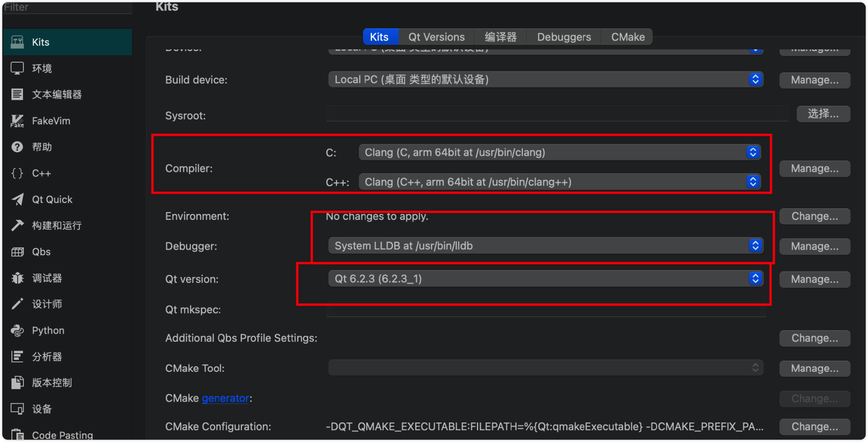The height and width of the screenshot is (442, 868).
Task: Click the help question mark icon
Action: point(17,147)
